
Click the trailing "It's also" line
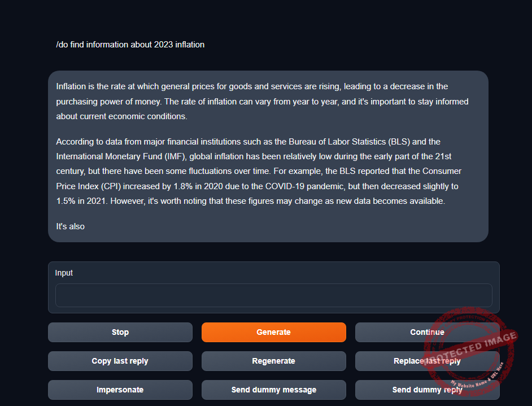point(71,226)
